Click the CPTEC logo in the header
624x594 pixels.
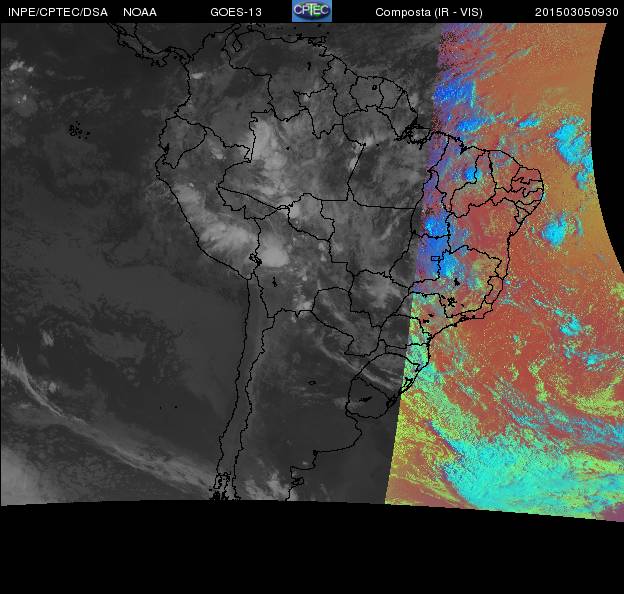312,11
